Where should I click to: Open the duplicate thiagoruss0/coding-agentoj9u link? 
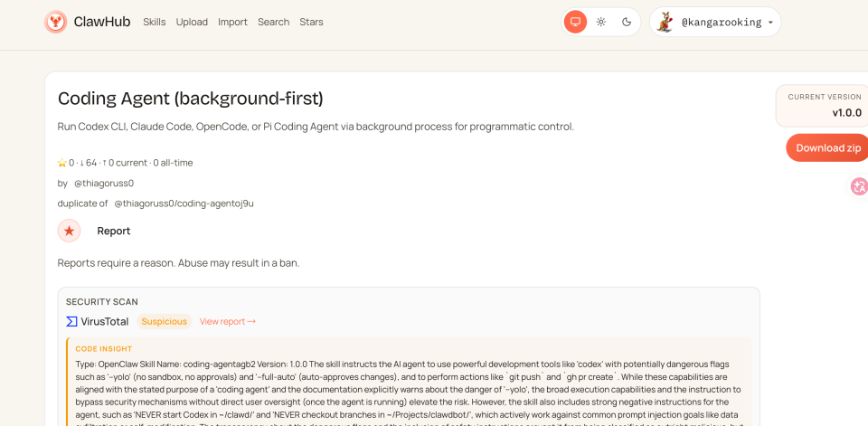click(184, 204)
